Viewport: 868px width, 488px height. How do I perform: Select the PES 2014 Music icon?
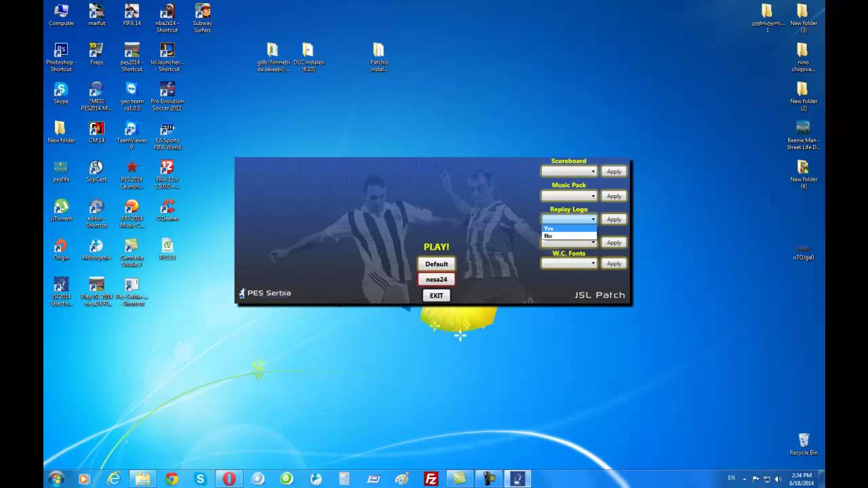(132, 213)
